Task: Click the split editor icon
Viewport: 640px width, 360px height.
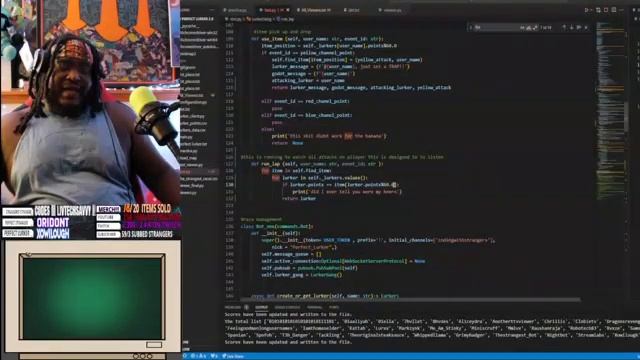Action: point(613,10)
